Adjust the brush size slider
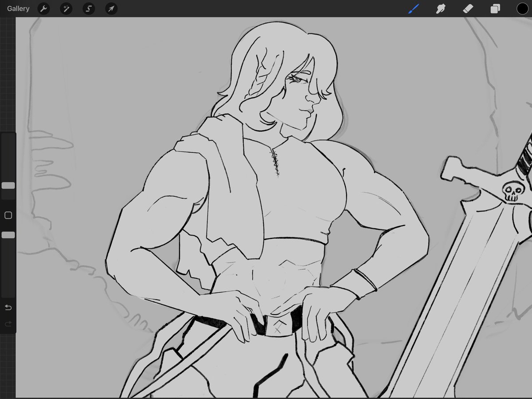The height and width of the screenshot is (399, 532). click(x=8, y=186)
